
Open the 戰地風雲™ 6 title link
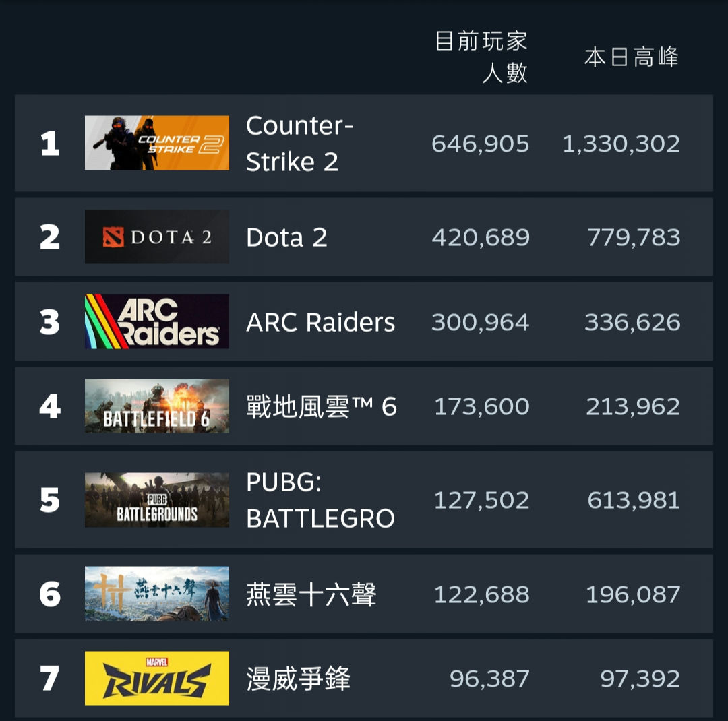click(321, 406)
